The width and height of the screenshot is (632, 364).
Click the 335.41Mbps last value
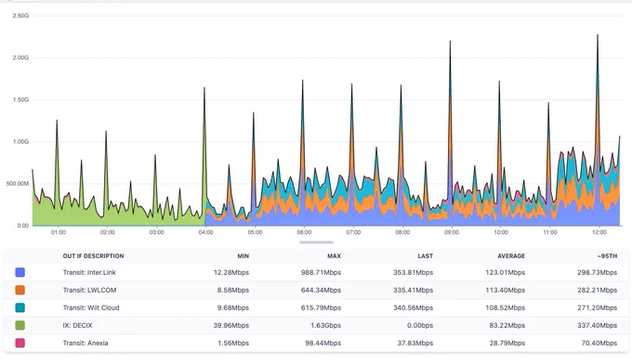click(414, 291)
